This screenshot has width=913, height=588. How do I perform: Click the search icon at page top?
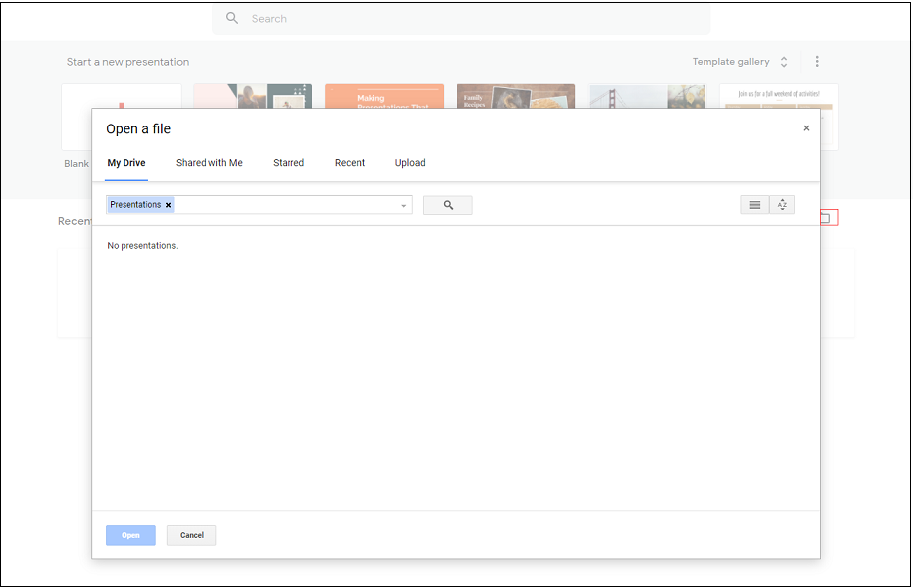coord(231,18)
